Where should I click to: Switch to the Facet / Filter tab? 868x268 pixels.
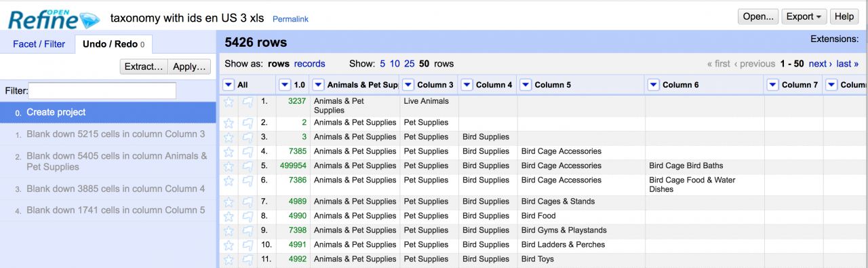[x=39, y=44]
